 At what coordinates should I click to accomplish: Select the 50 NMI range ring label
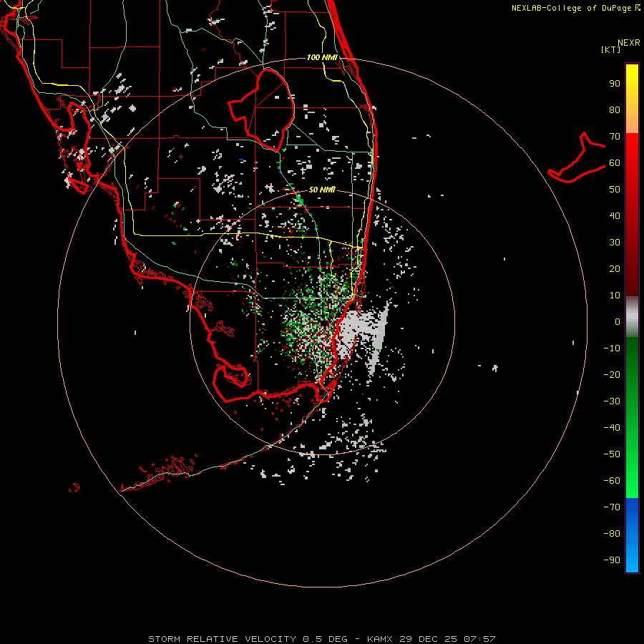coord(322,190)
